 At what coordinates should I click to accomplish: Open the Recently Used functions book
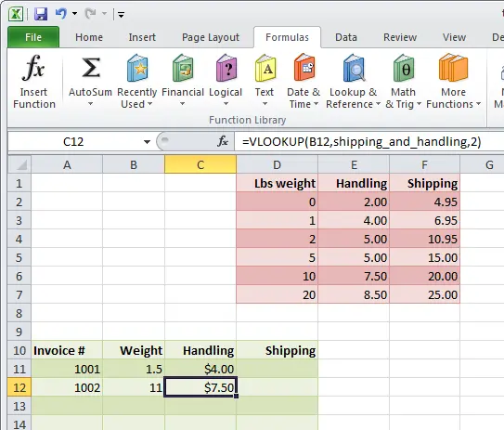[137, 68]
